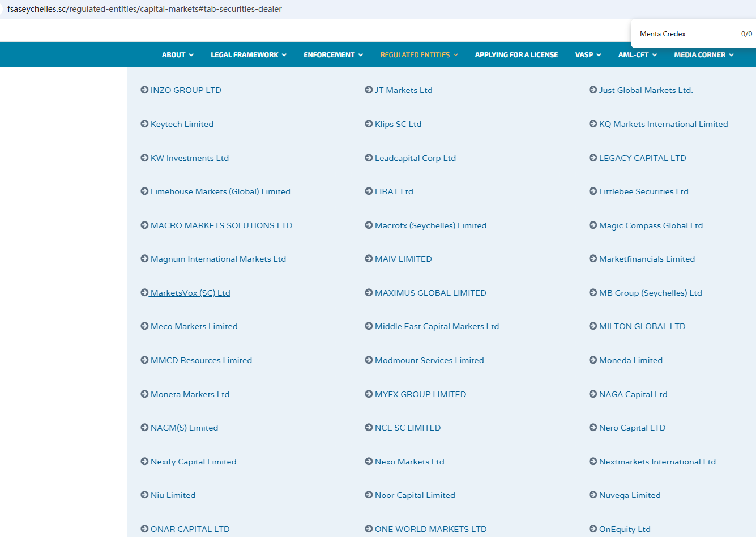Select MYFX GROUP LIMITED link
Screen dimensions: 756x537
click(x=420, y=394)
